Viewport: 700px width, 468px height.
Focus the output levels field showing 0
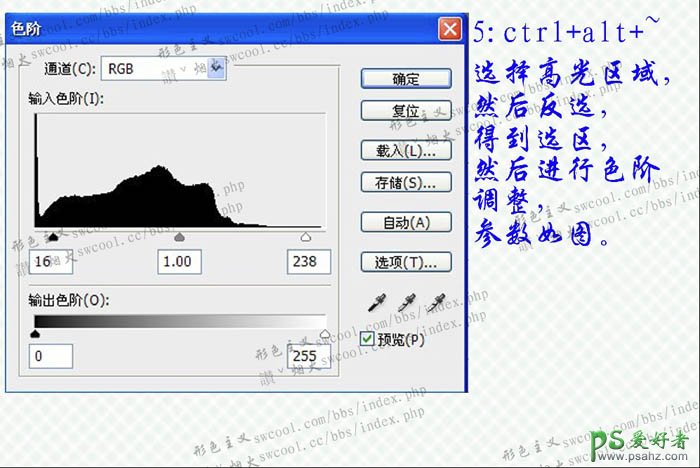pos(50,356)
